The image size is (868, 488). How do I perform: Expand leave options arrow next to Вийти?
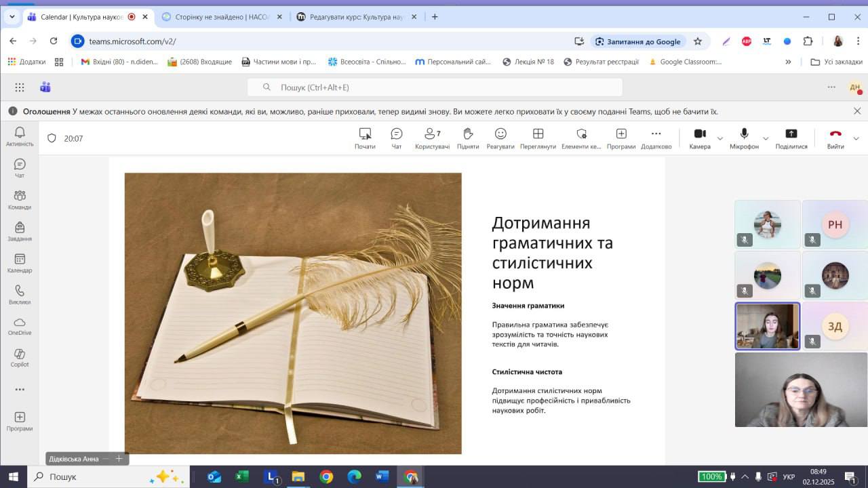tap(856, 138)
